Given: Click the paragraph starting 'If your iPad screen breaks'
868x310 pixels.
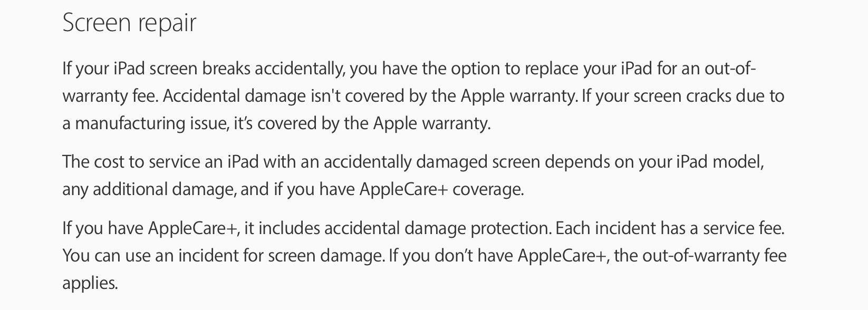Looking at the screenshot, I should pos(423,96).
